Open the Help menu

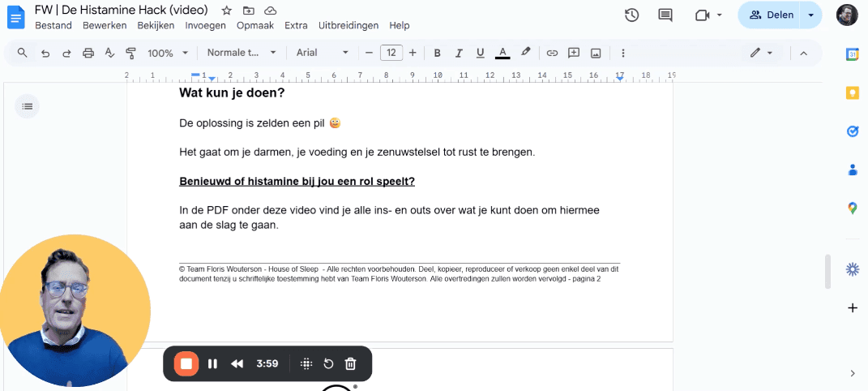point(399,25)
